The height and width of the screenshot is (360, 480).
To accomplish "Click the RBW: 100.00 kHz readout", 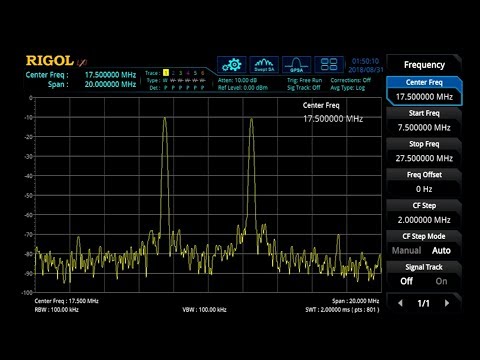I will pos(56,310).
